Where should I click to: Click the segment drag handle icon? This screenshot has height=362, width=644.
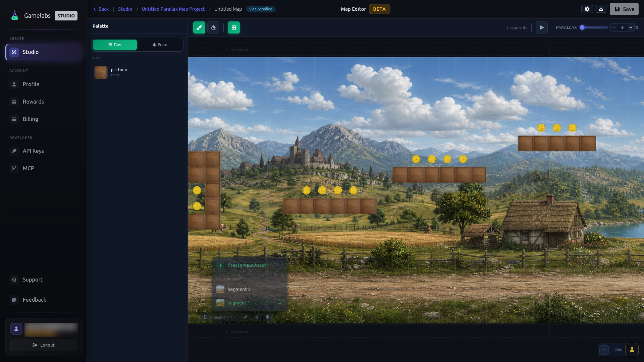[x=205, y=317]
